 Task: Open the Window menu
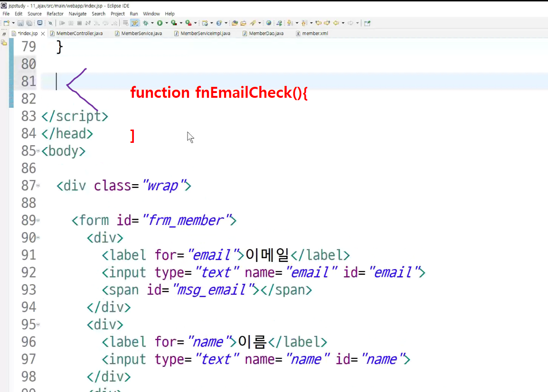151,14
